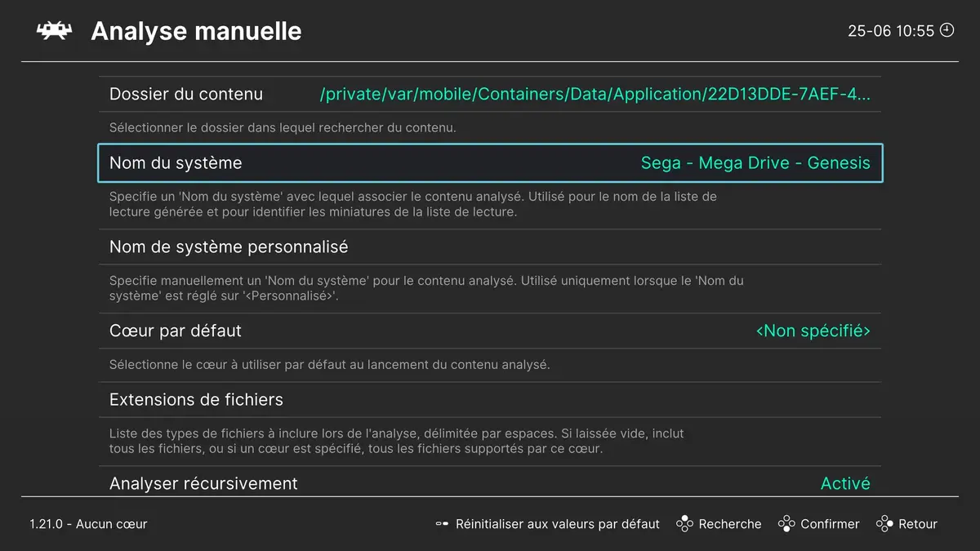
Task: Click Recherche in the bottom bar
Action: point(730,524)
